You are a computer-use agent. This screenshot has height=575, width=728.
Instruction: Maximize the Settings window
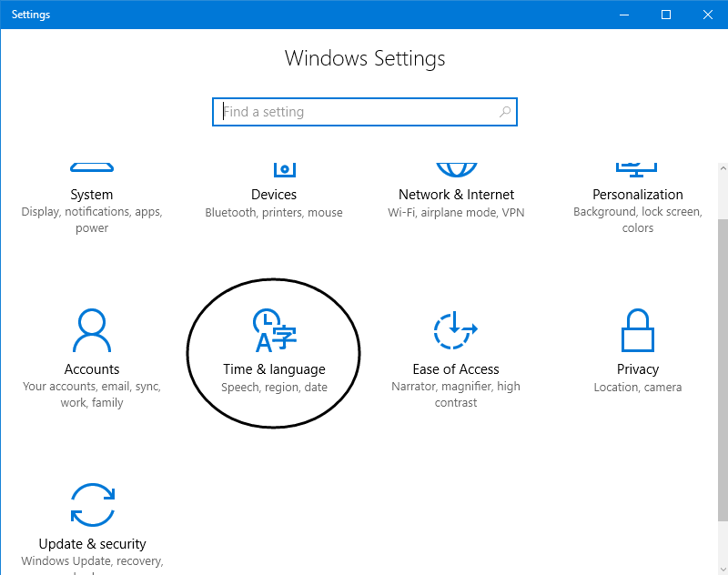point(666,15)
